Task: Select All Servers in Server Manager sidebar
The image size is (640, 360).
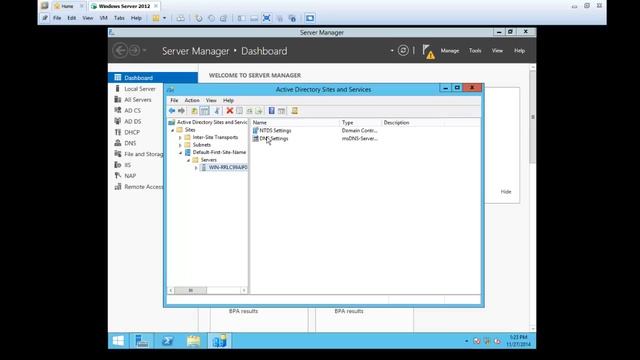Action: [138, 100]
